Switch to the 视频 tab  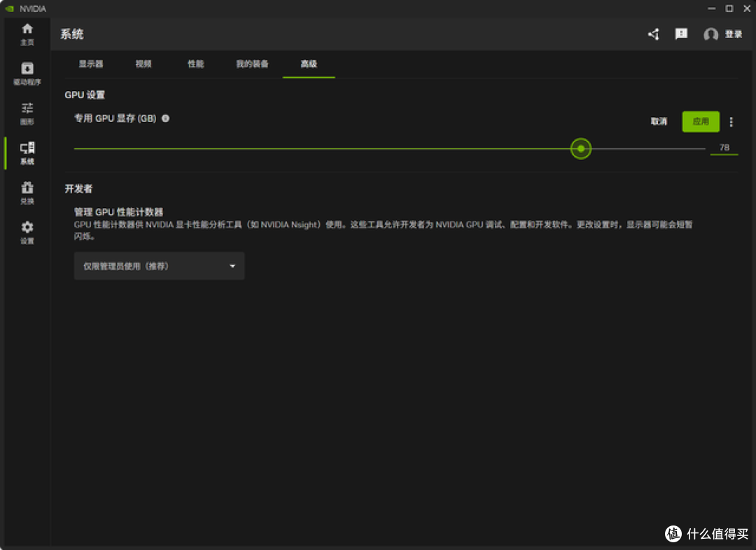pyautogui.click(x=143, y=64)
